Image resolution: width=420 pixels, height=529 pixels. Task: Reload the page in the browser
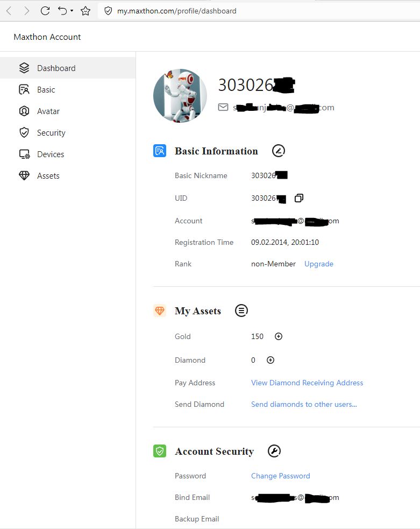(x=45, y=11)
